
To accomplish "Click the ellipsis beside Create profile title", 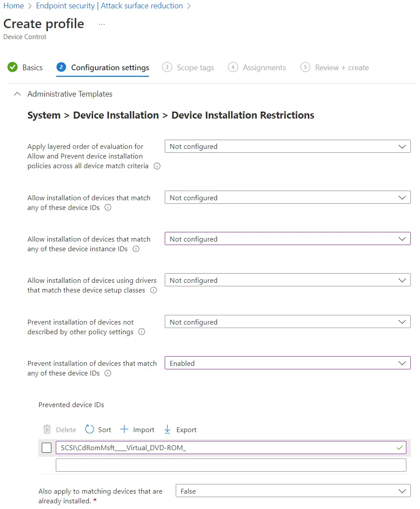I will point(101,24).
